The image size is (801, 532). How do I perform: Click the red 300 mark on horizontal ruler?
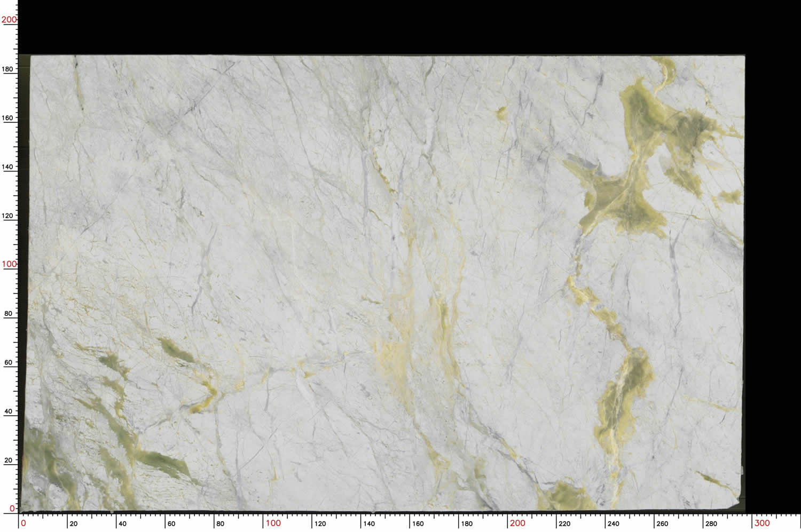[x=761, y=523]
